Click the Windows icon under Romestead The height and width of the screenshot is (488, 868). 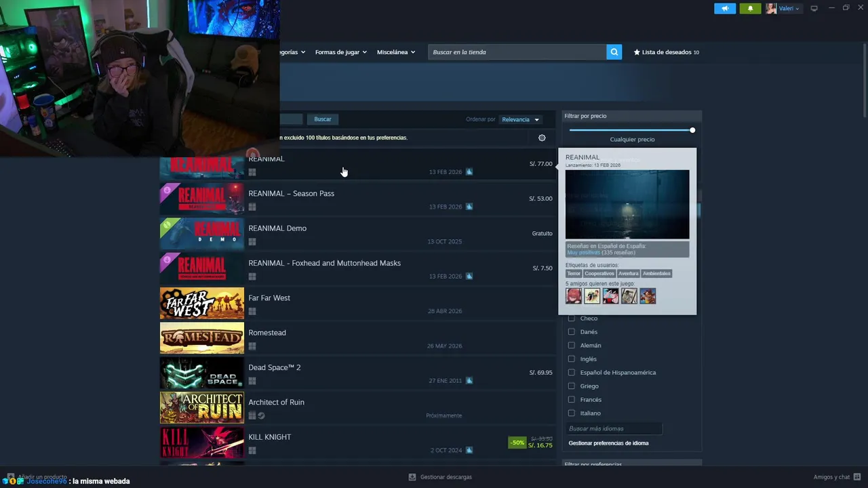point(252,346)
